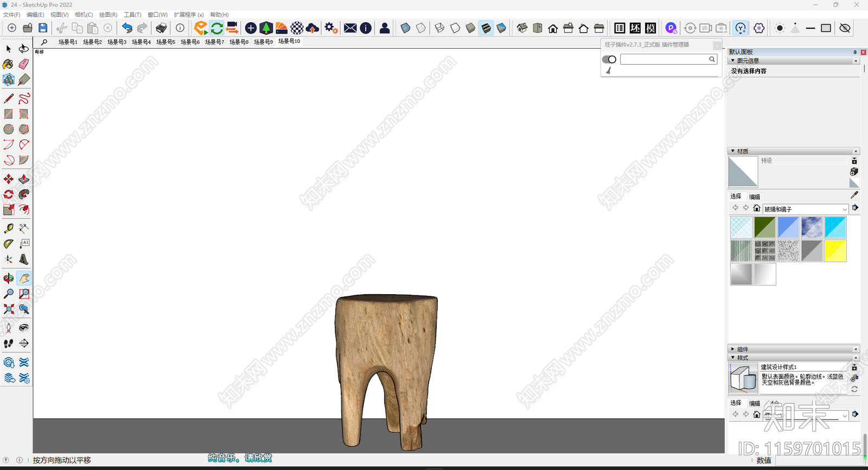Select the dark green glass swatch

(x=765, y=227)
